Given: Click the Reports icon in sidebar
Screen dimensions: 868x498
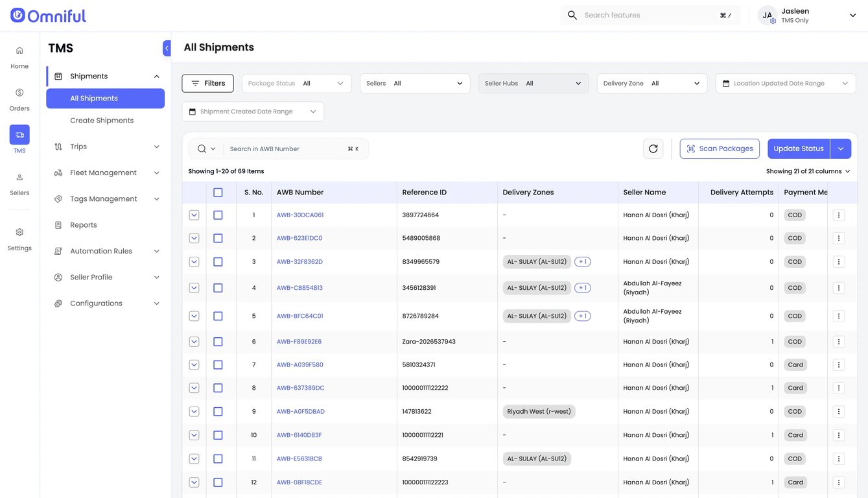Looking at the screenshot, I should click(58, 225).
